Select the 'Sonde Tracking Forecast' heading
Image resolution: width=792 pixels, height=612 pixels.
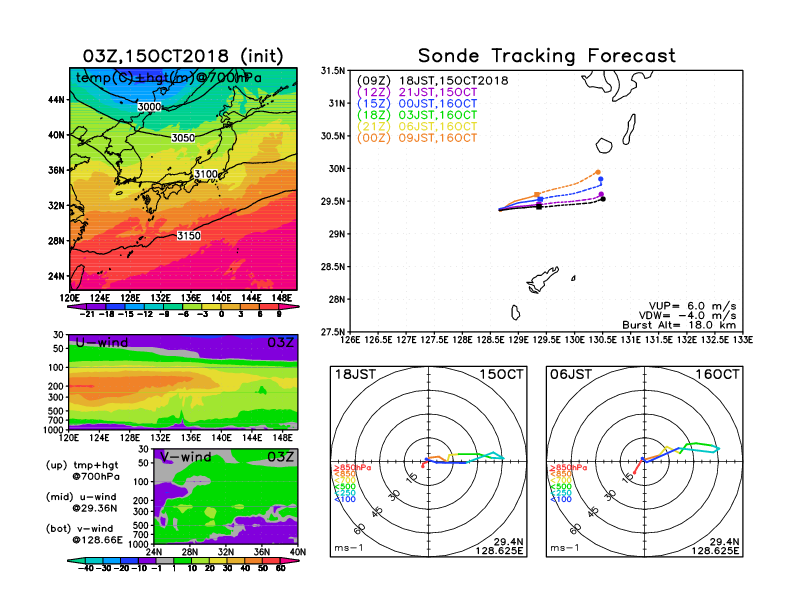547,56
